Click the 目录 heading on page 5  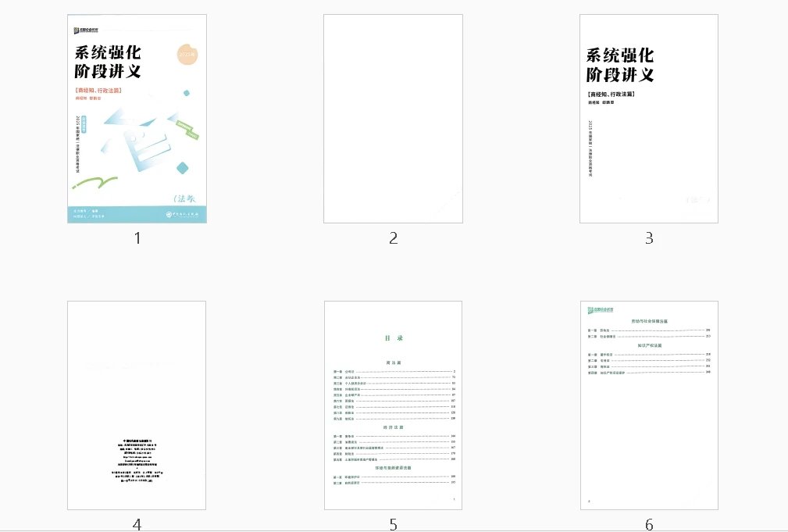(393, 338)
